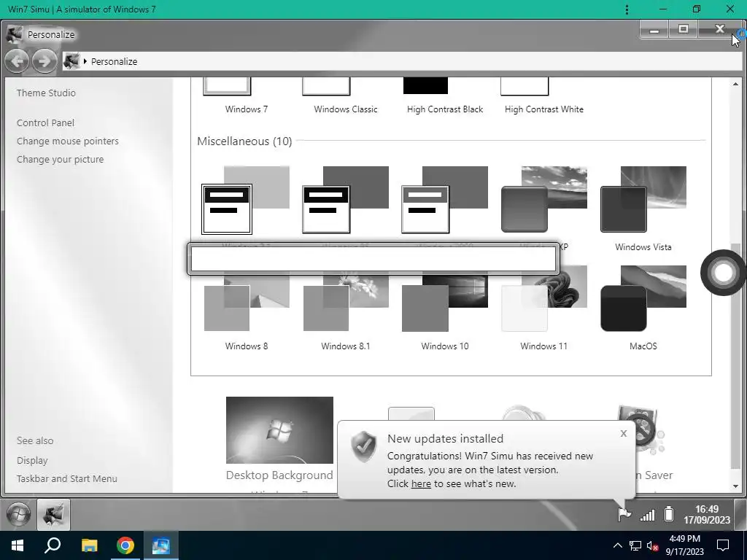
Task: Open the three-dot menu in title bar
Action: 627,9
